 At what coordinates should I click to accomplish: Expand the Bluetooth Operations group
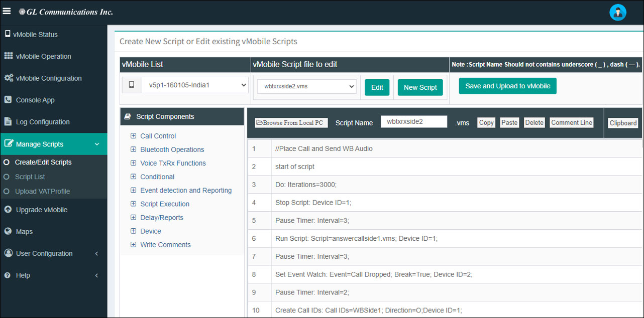tap(133, 149)
